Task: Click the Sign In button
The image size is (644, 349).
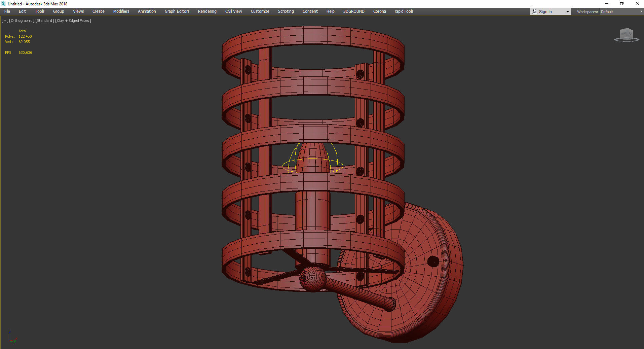Action: 545,11
